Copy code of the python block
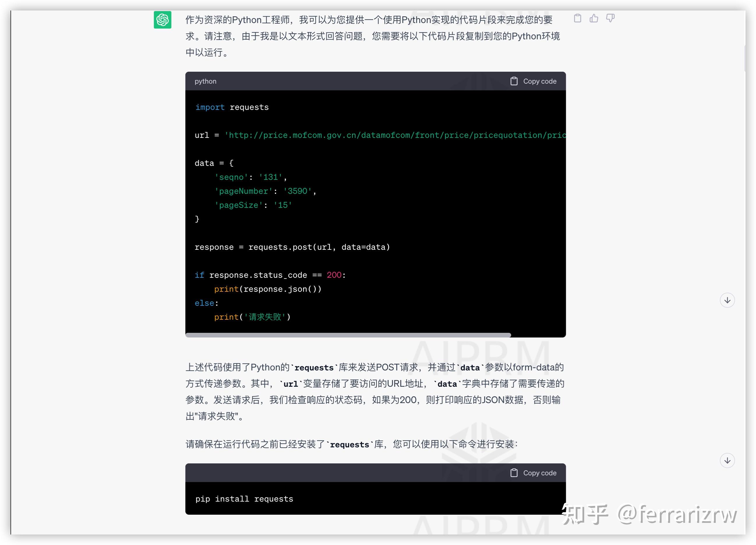Image resolution: width=756 pixels, height=545 pixels. [x=533, y=81]
